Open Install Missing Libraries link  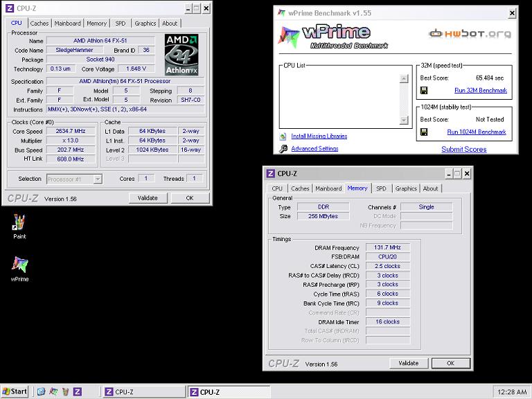[x=319, y=136]
